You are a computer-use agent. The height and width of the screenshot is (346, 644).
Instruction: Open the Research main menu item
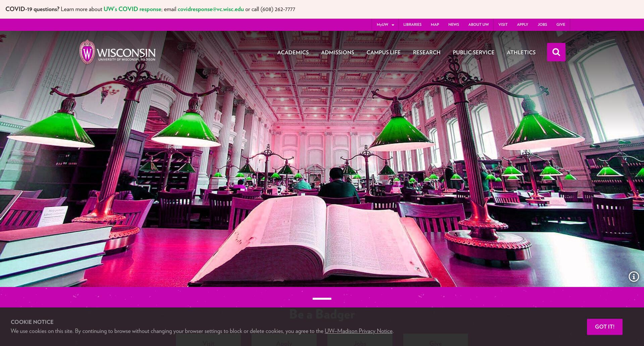(427, 52)
